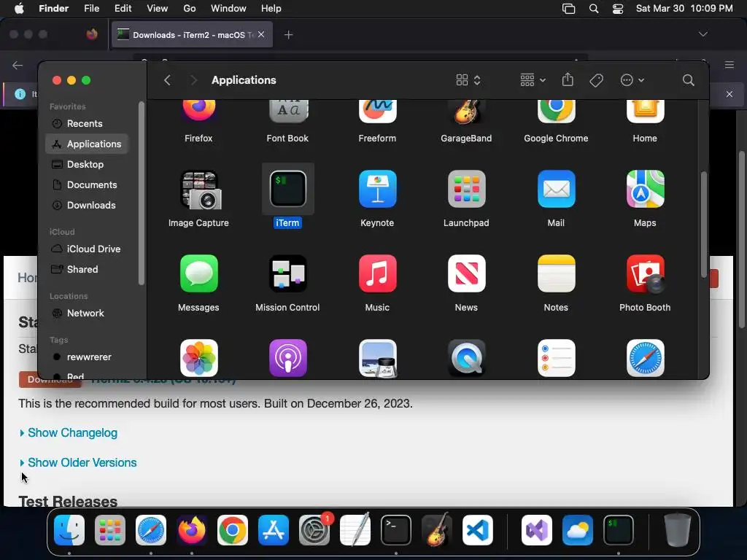Open App Store from the Dock

coord(274,530)
